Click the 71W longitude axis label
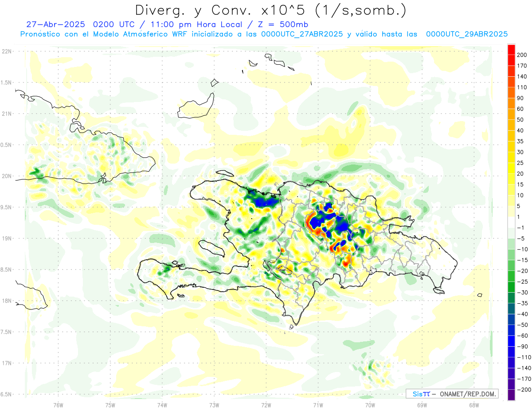Image resolution: width=532 pixels, height=411 pixels. click(x=318, y=405)
